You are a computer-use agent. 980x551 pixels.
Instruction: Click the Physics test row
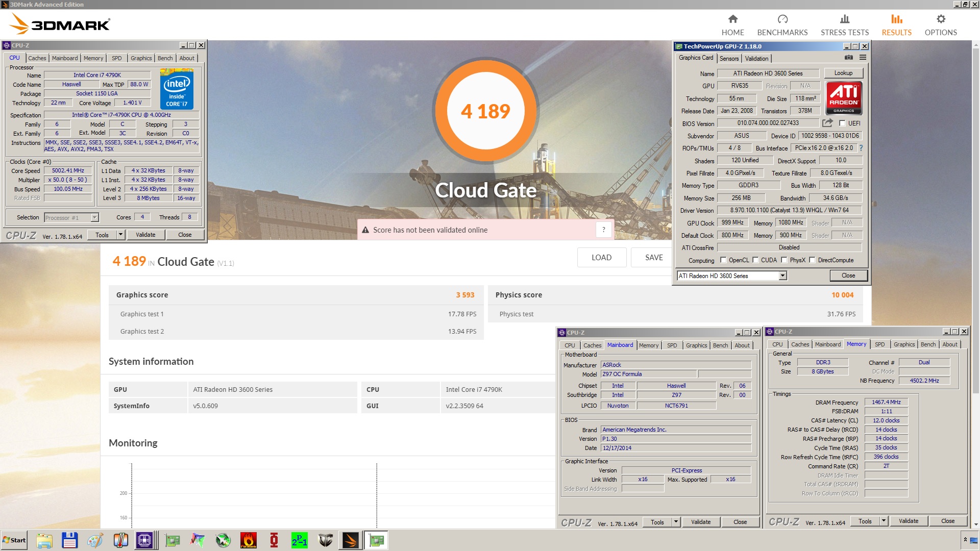675,314
